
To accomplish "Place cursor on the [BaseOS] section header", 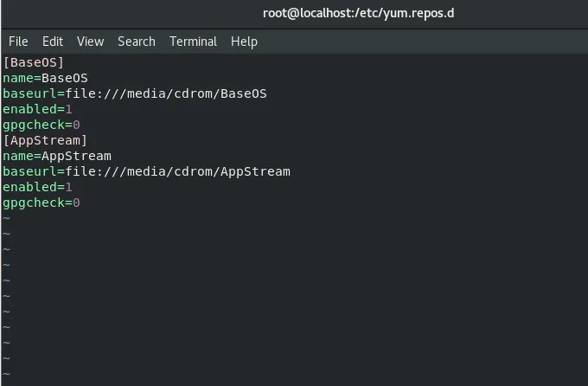I will coord(34,62).
